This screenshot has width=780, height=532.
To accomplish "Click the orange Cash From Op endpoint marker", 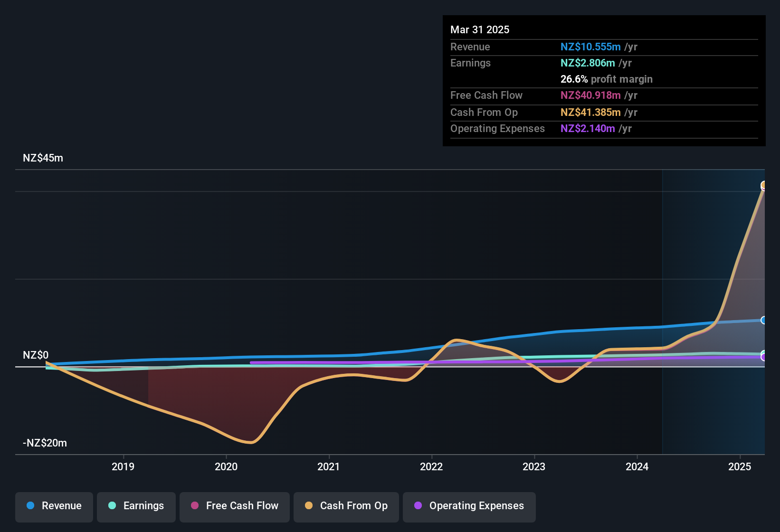I will coord(763,185).
